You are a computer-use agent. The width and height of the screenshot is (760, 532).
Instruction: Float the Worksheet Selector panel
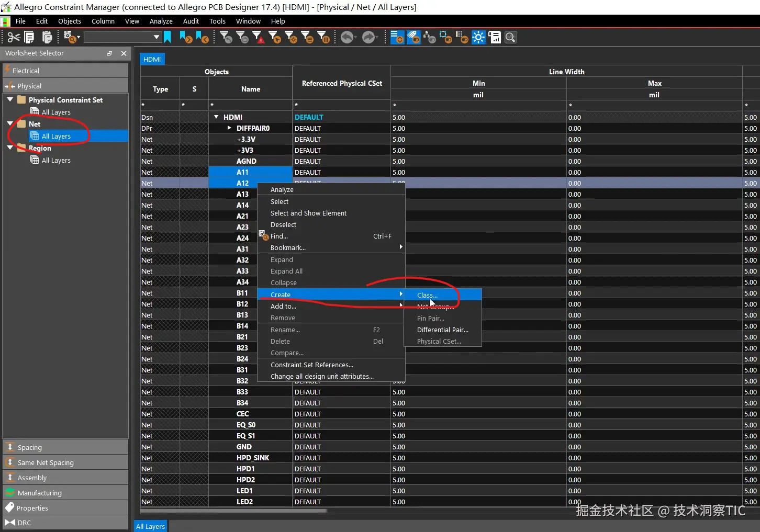[109, 53]
